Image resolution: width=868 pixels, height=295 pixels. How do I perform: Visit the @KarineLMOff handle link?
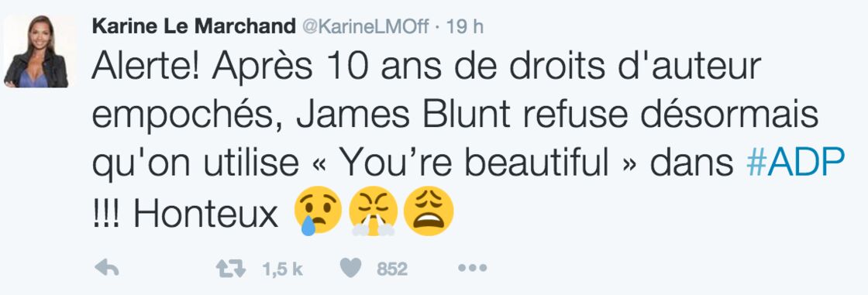pos(365,26)
